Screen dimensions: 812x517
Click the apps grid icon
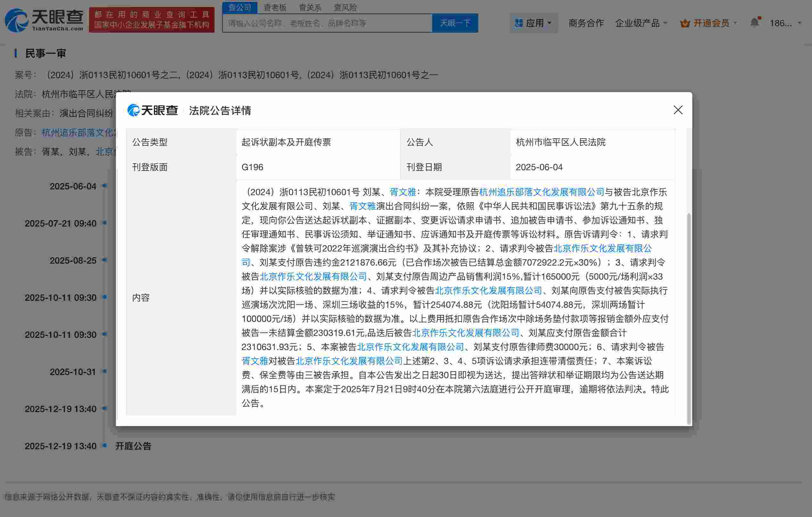[519, 23]
